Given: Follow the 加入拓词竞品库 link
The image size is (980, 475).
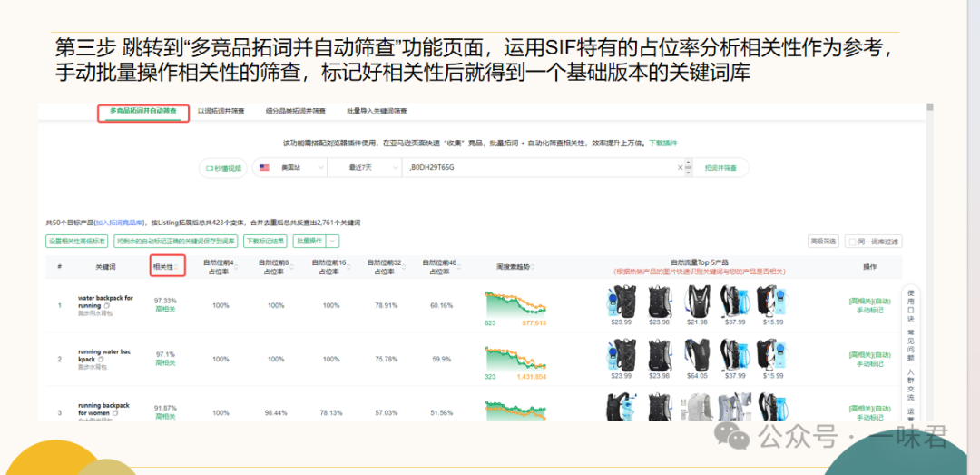Looking at the screenshot, I should tap(118, 223).
